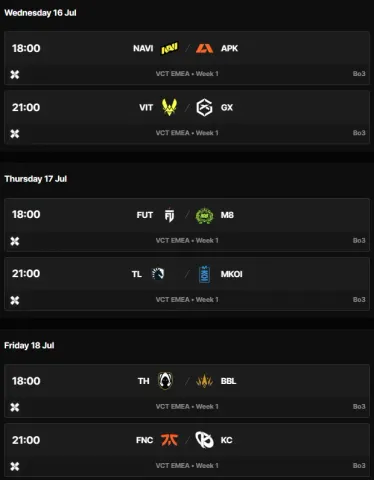Click the BBL gold crown logo
Image resolution: width=374 pixels, height=480 pixels.
(x=204, y=381)
